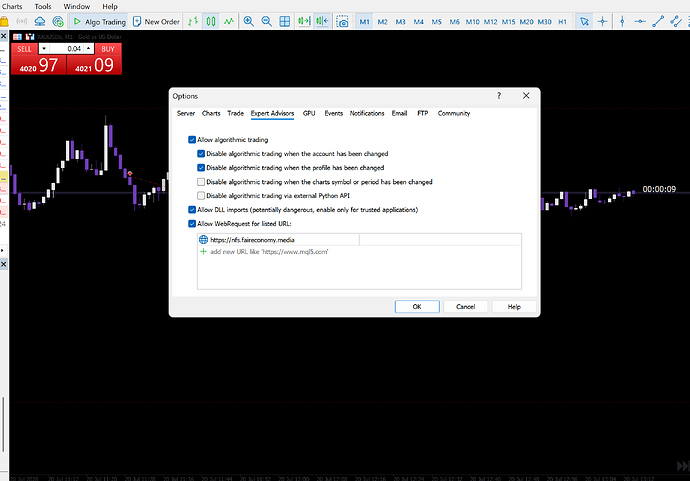Activate the crosshair tool
This screenshot has width=690, height=481.
[x=602, y=21]
